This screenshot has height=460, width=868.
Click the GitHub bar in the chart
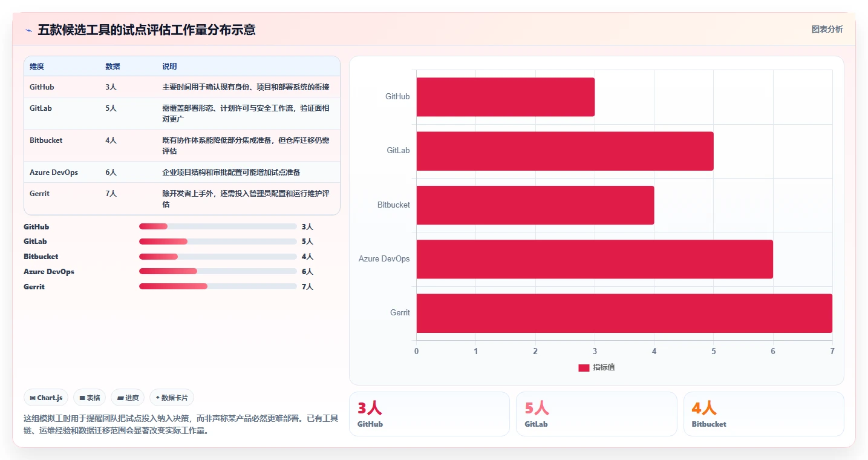pos(506,97)
